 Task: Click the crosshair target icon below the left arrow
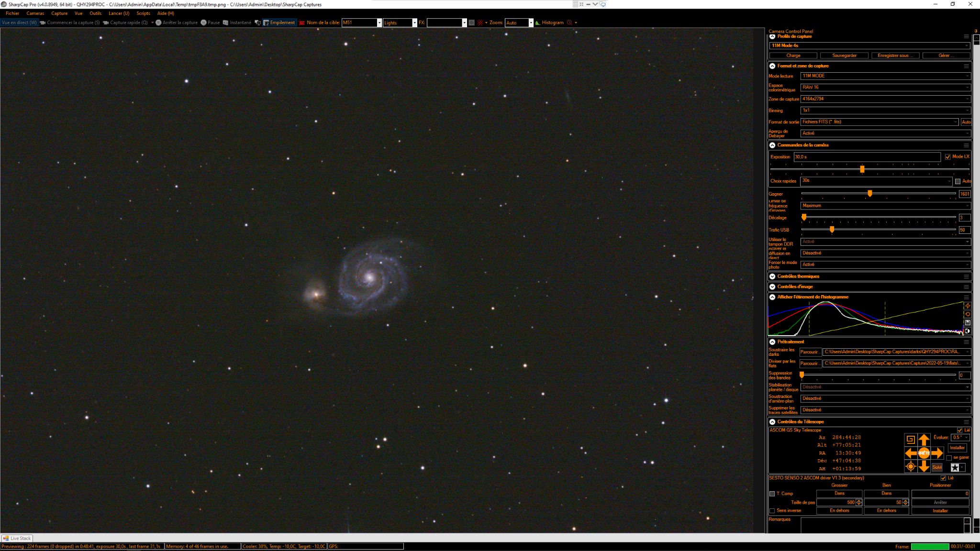point(911,467)
